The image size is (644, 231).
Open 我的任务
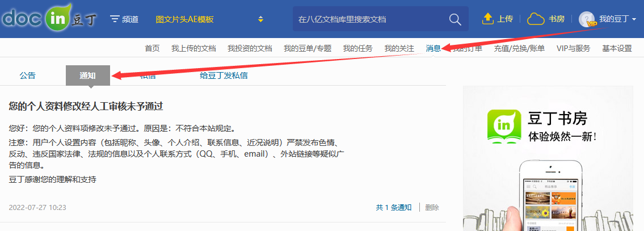tap(357, 48)
